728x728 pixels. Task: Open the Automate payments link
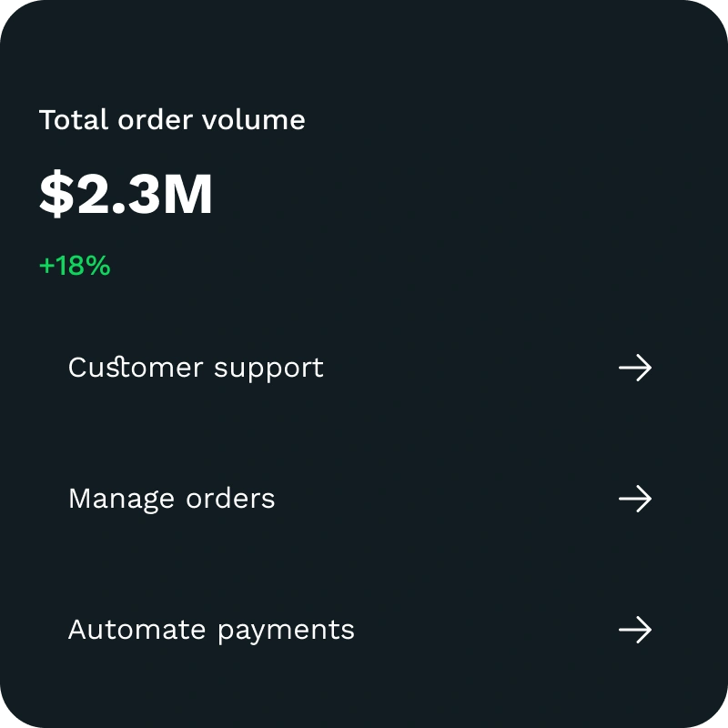pyautogui.click(x=211, y=630)
